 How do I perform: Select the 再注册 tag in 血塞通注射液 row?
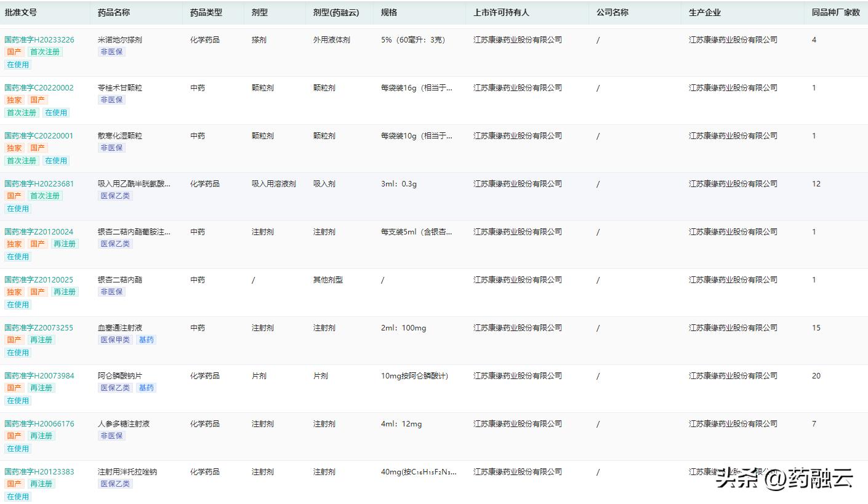41,339
